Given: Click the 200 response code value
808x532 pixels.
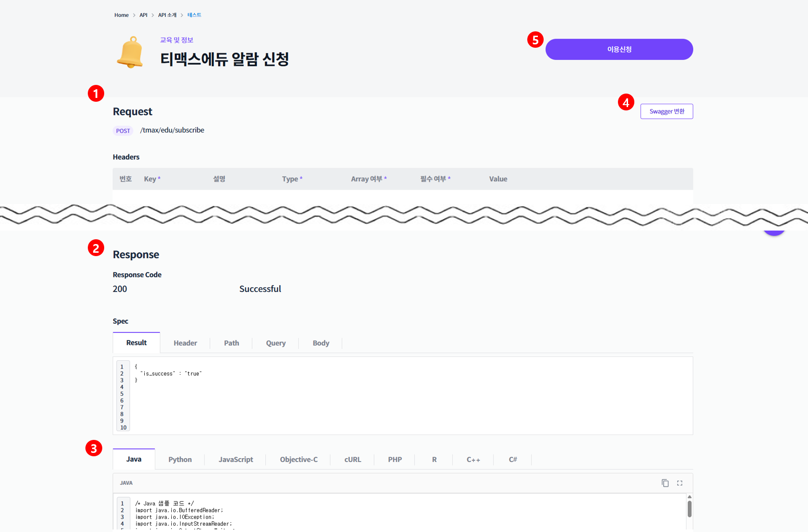Looking at the screenshot, I should pyautogui.click(x=120, y=289).
